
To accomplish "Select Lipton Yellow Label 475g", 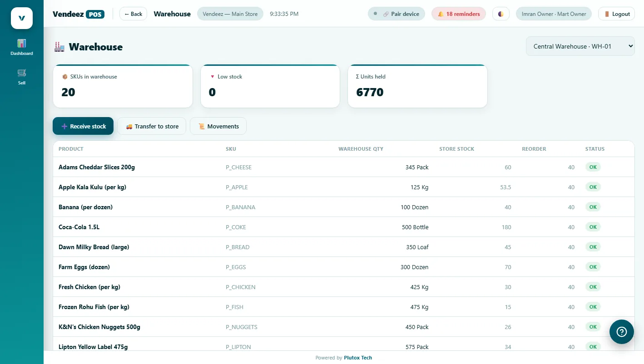I will coord(93,347).
